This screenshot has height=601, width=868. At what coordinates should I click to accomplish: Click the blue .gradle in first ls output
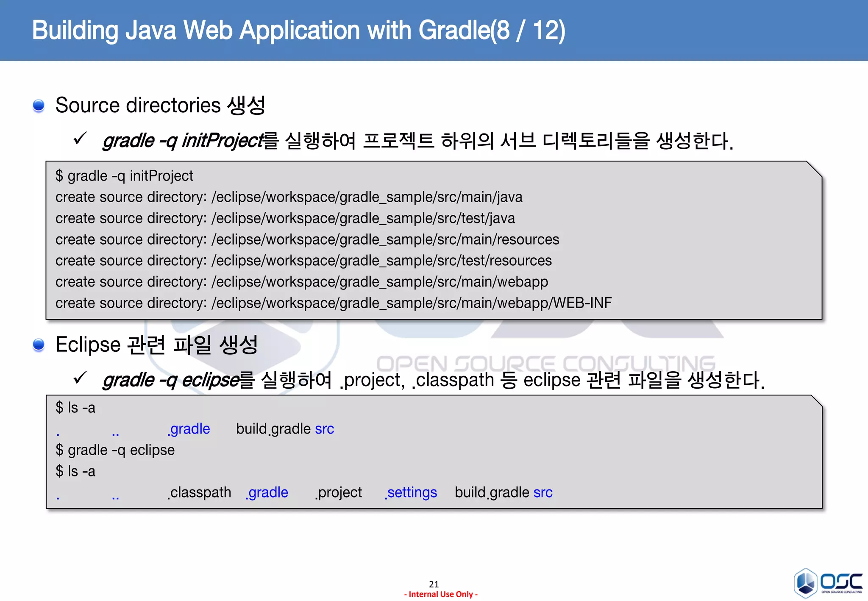189,429
